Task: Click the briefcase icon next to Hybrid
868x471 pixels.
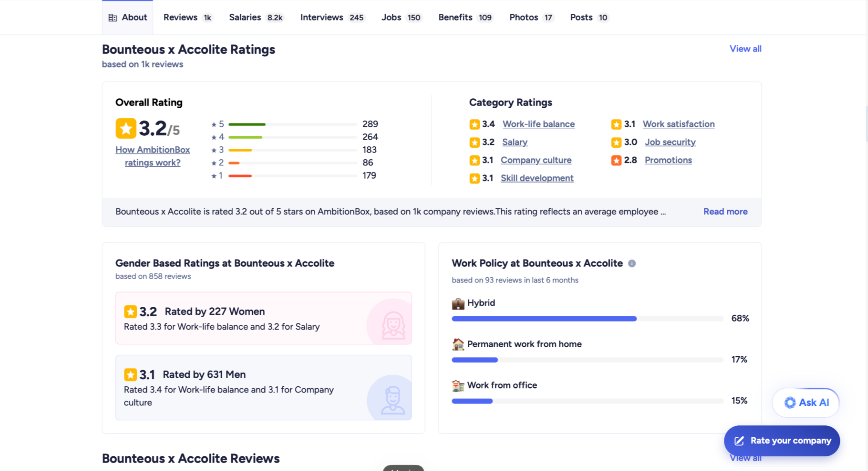Action: [x=458, y=304]
